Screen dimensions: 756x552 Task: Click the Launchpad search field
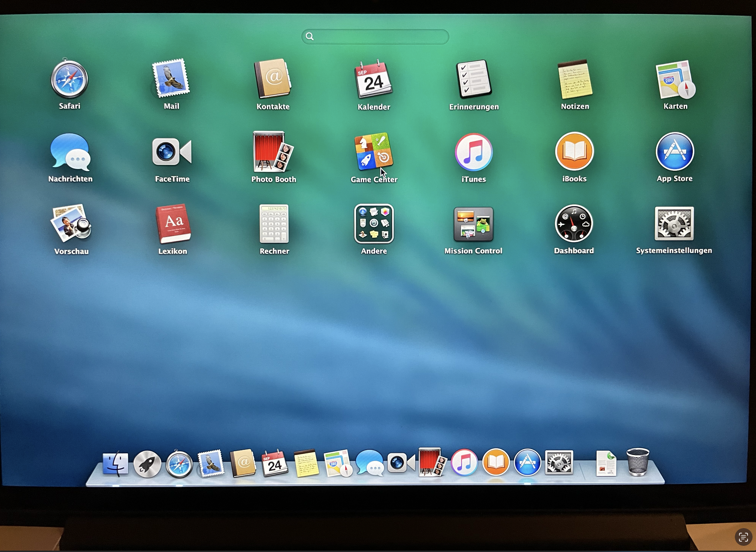[x=375, y=37]
